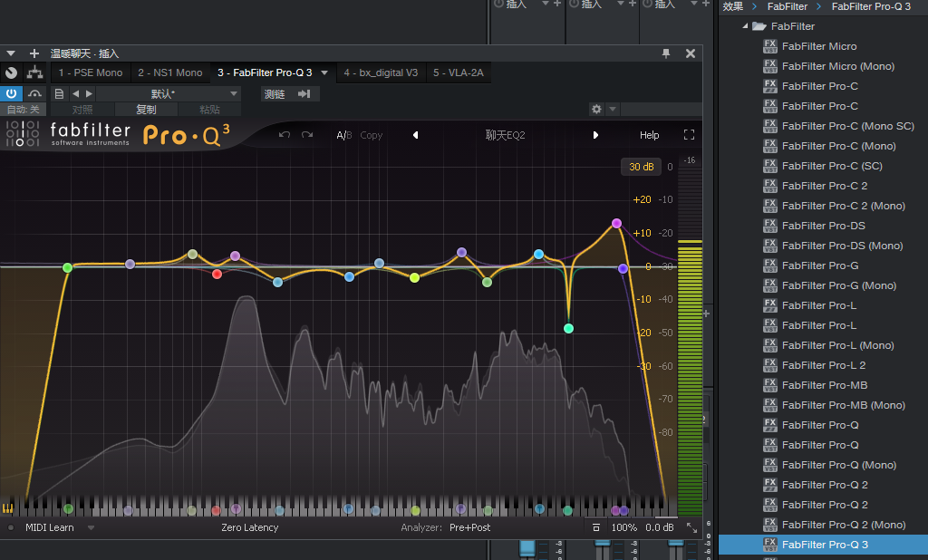Go to next Pro-Q preset
Screen dimensions: 928x560
[x=595, y=135]
